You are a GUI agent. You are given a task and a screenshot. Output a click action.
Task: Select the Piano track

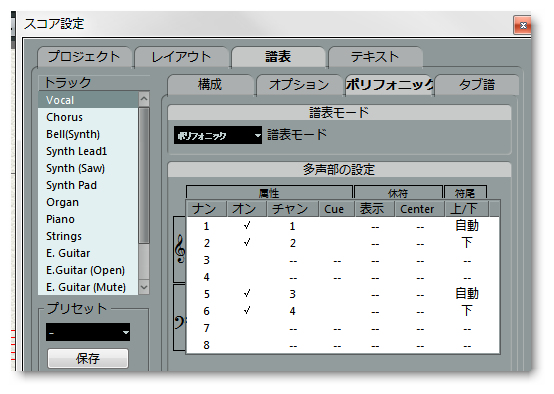point(88,219)
